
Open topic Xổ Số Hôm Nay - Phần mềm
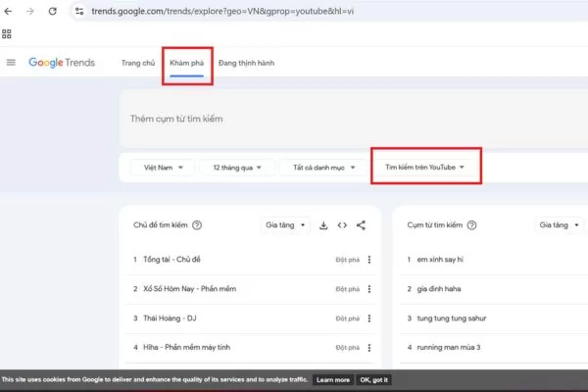pos(190,289)
